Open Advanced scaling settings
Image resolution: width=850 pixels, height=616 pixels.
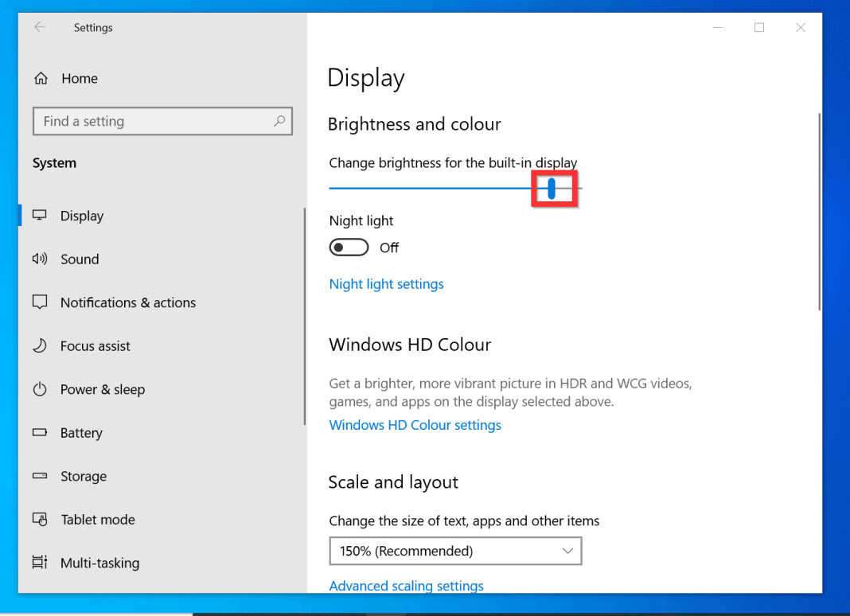tap(406, 586)
